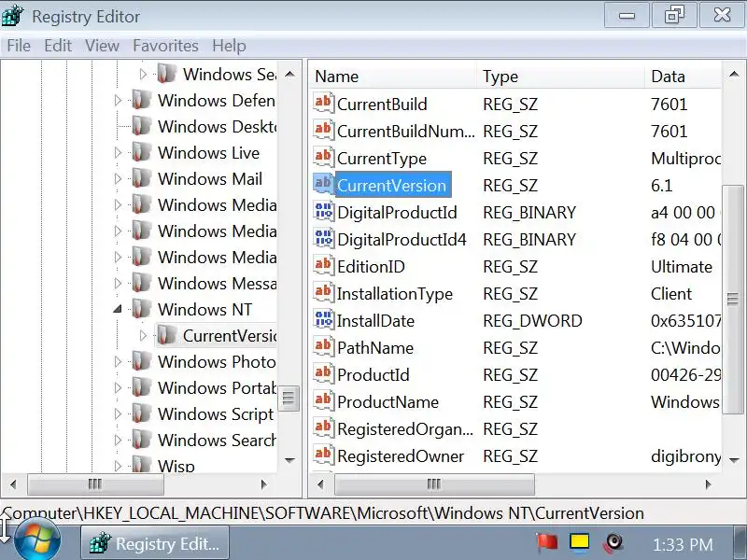747x560 pixels.
Task: Click the yellow monitor network tray icon
Action: point(579,543)
